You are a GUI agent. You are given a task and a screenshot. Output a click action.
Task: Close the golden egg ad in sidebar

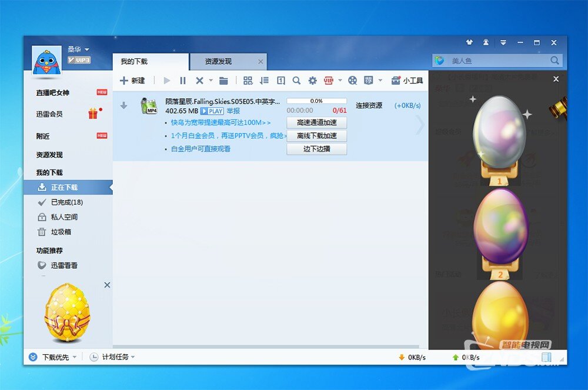[x=107, y=285]
